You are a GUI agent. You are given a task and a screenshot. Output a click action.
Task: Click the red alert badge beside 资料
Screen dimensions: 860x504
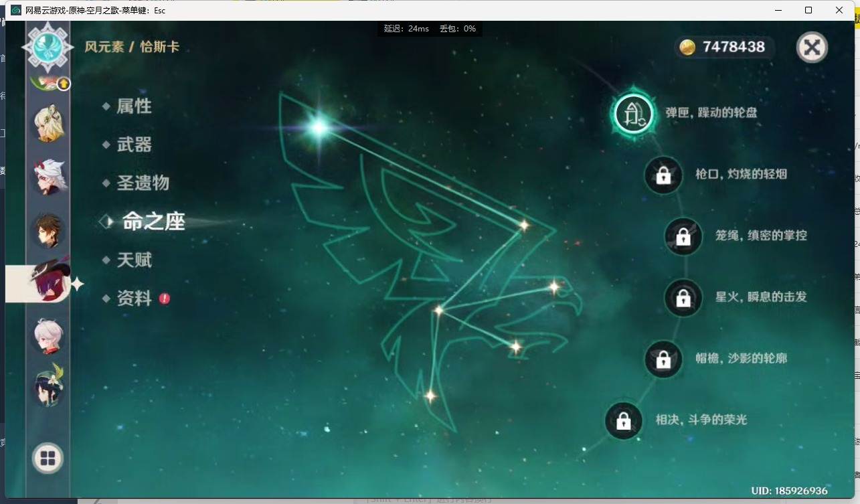pos(165,299)
